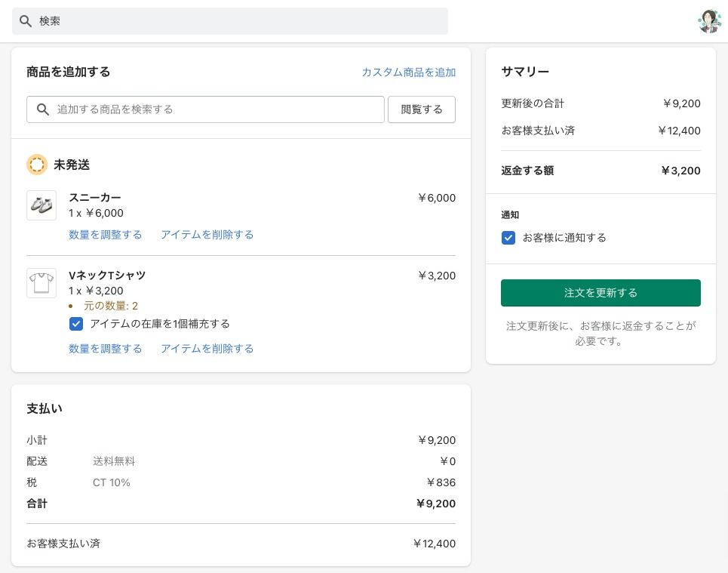Uncheck the restock one item checkbox
The width and height of the screenshot is (728, 573).
[76, 324]
